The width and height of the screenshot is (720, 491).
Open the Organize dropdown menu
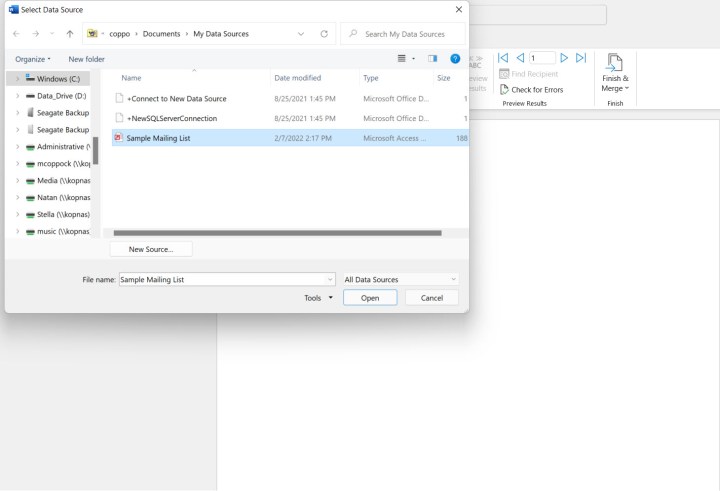pyautogui.click(x=34, y=59)
